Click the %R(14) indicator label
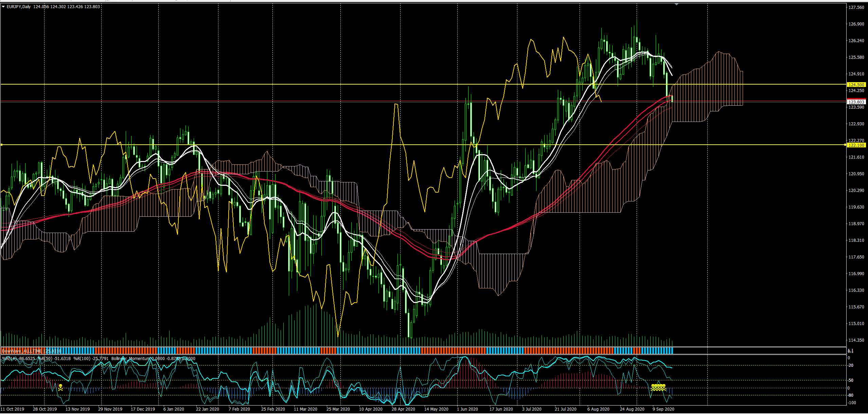This screenshot has width=868, height=414. click(10, 359)
